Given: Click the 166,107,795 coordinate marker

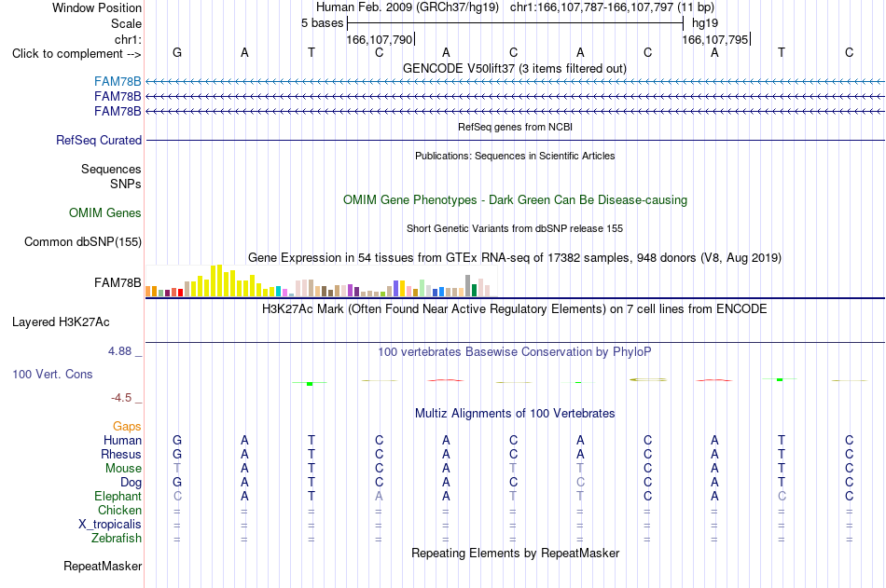Looking at the screenshot, I should [715, 39].
